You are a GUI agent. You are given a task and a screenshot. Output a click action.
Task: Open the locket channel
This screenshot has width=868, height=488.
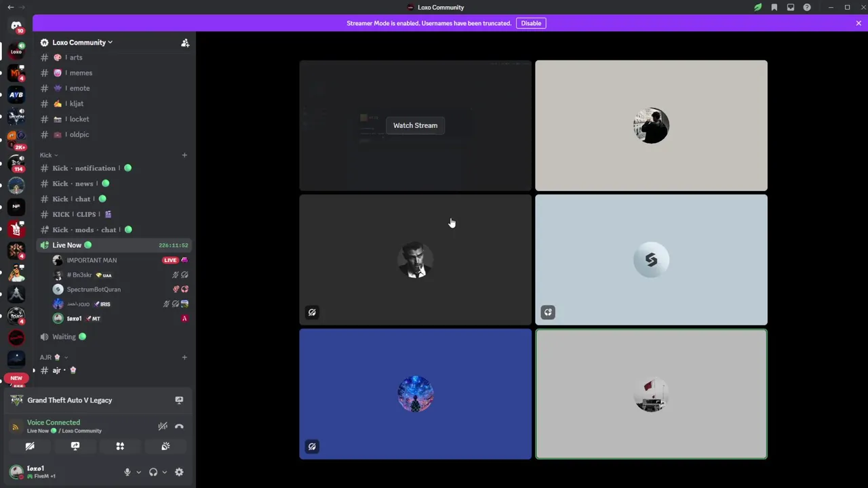tap(114, 119)
